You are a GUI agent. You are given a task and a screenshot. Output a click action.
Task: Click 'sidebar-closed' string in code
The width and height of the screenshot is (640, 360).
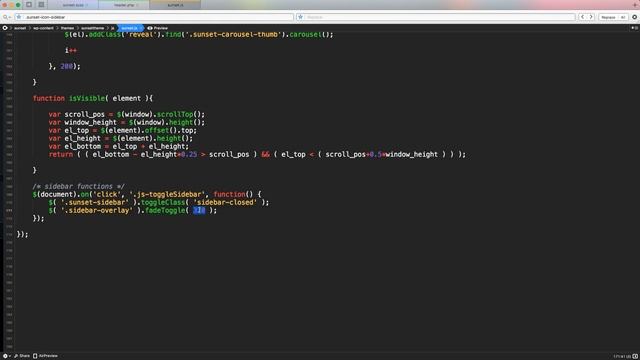[225, 202]
